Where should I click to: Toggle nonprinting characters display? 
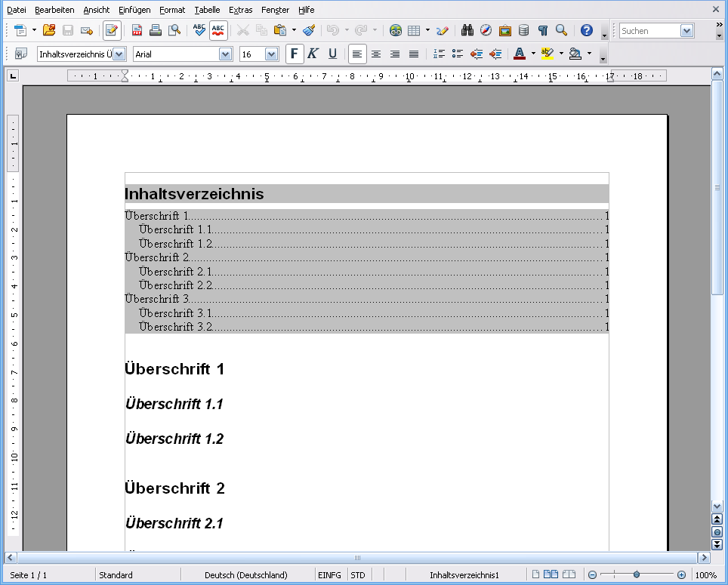tap(541, 30)
